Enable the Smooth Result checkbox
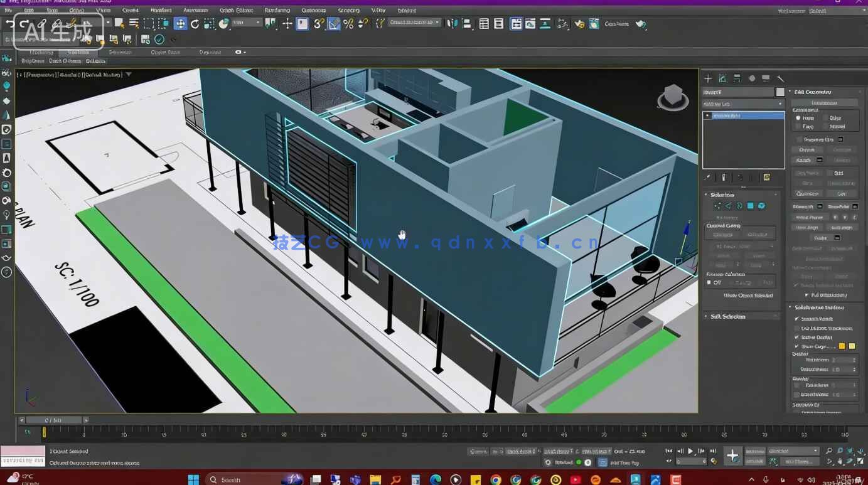The width and height of the screenshot is (868, 485). (x=797, y=319)
